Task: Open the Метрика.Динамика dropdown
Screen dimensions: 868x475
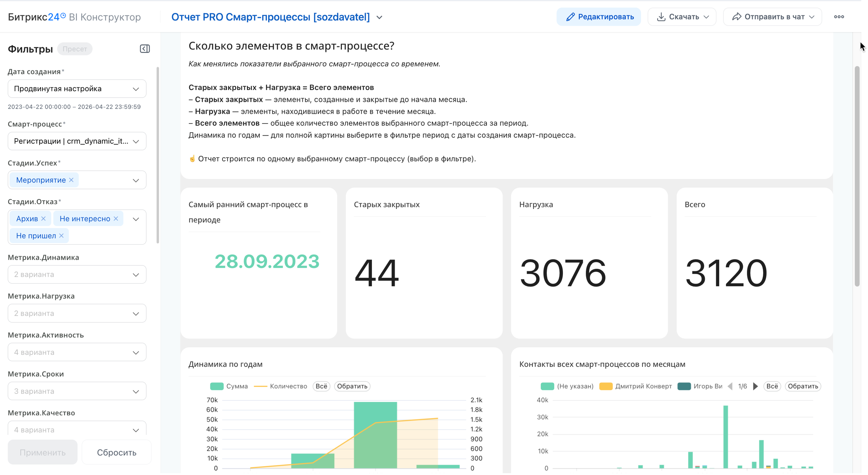Action: pyautogui.click(x=77, y=275)
